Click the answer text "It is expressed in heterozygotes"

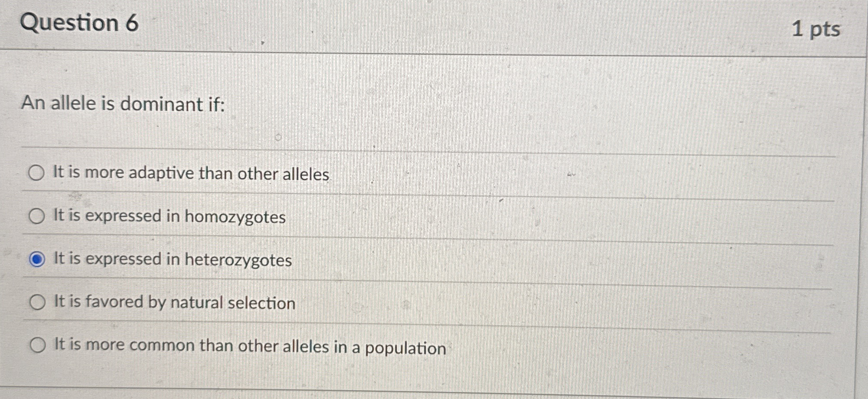pyautogui.click(x=172, y=259)
